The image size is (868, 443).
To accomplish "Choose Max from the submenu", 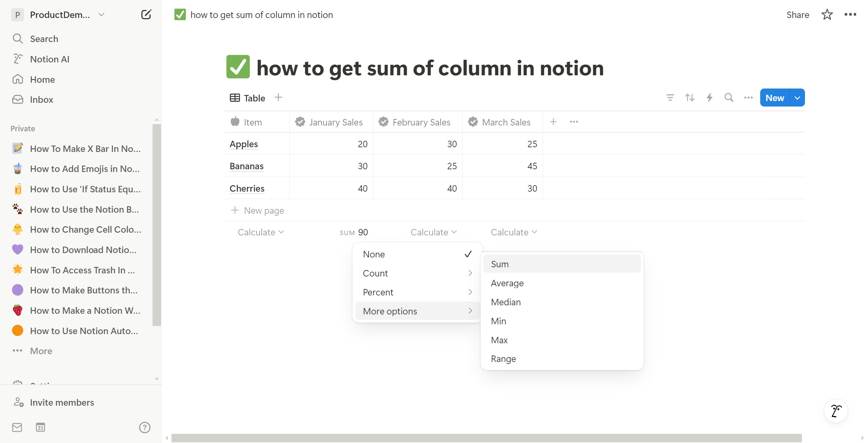I will 562,340.
